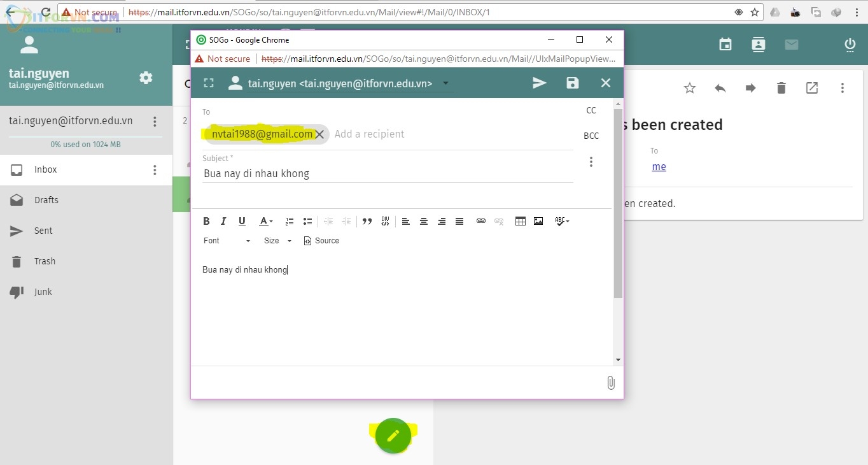Open the Font dropdown
The width and height of the screenshot is (868, 465).
pos(227,241)
